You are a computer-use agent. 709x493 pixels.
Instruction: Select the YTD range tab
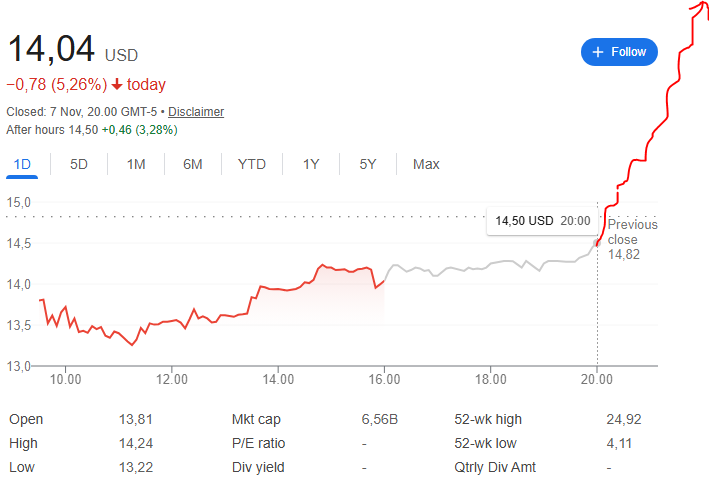(x=251, y=164)
